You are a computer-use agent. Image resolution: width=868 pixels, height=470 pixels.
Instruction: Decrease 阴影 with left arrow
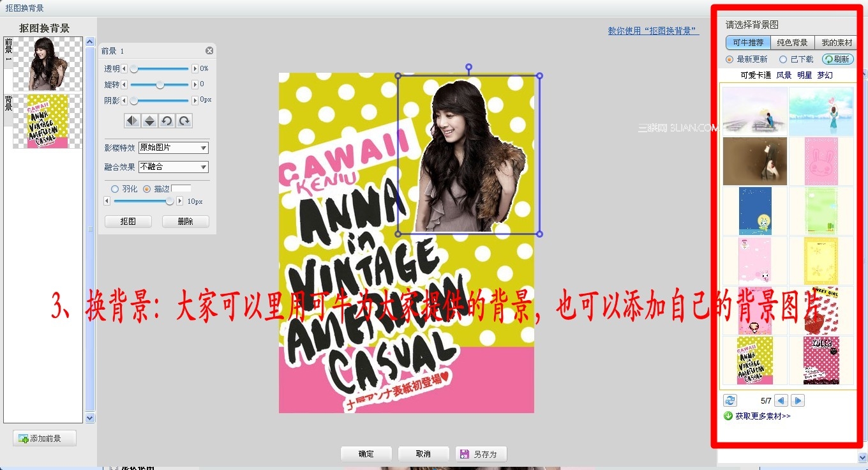pyautogui.click(x=124, y=100)
